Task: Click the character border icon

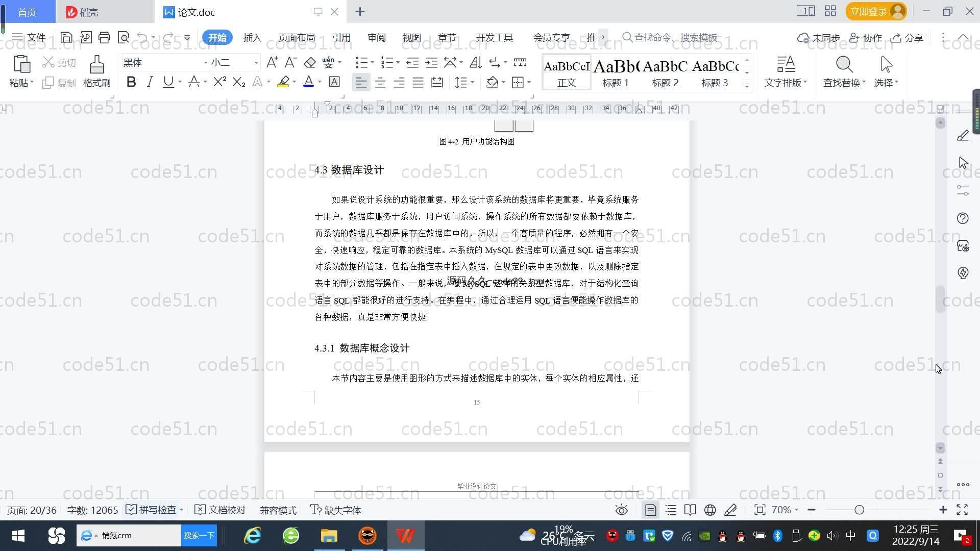Action: 334,82
